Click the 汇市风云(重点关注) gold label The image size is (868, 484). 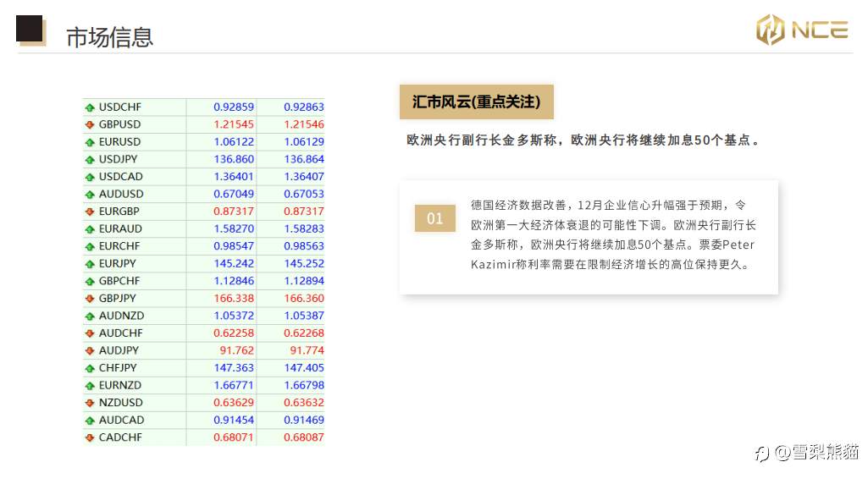(x=477, y=102)
